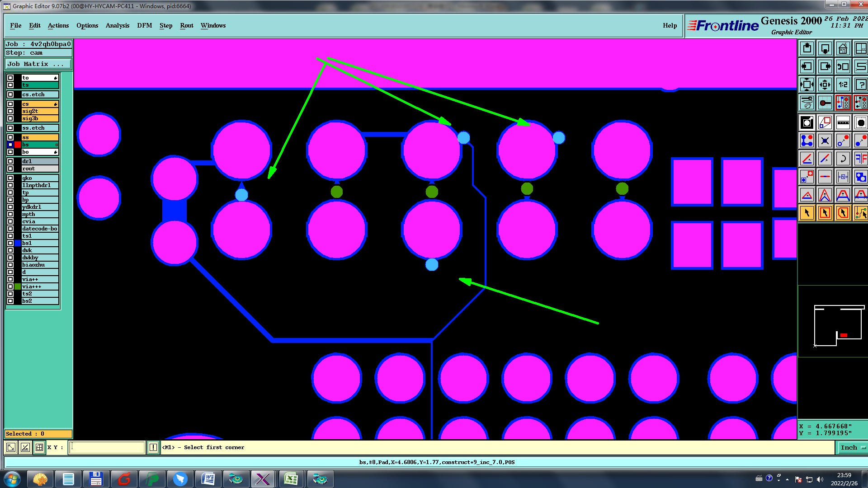Click the mirror F tool icon

pos(861,159)
